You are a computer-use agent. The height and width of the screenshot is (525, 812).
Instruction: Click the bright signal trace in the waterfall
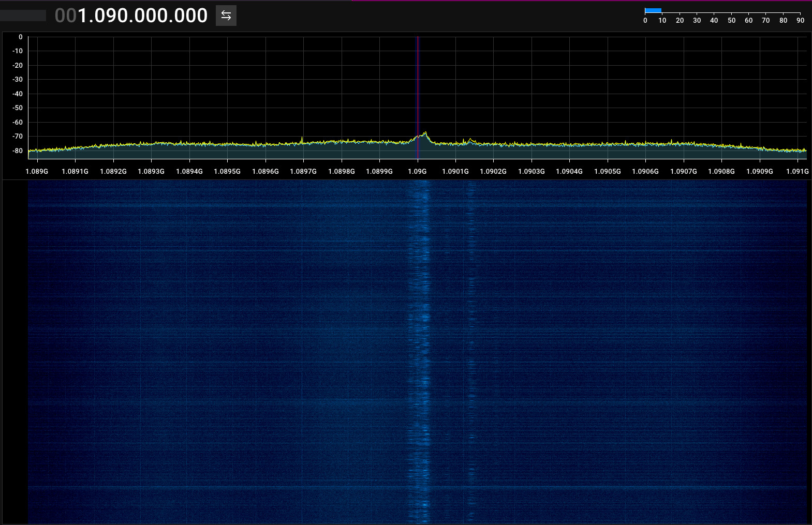point(420,352)
